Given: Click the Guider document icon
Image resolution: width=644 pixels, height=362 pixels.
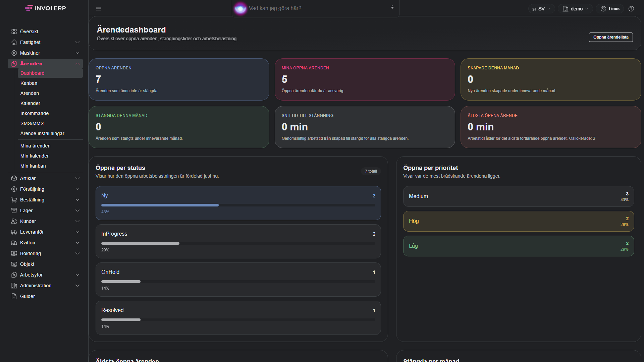Looking at the screenshot, I should [14, 296].
